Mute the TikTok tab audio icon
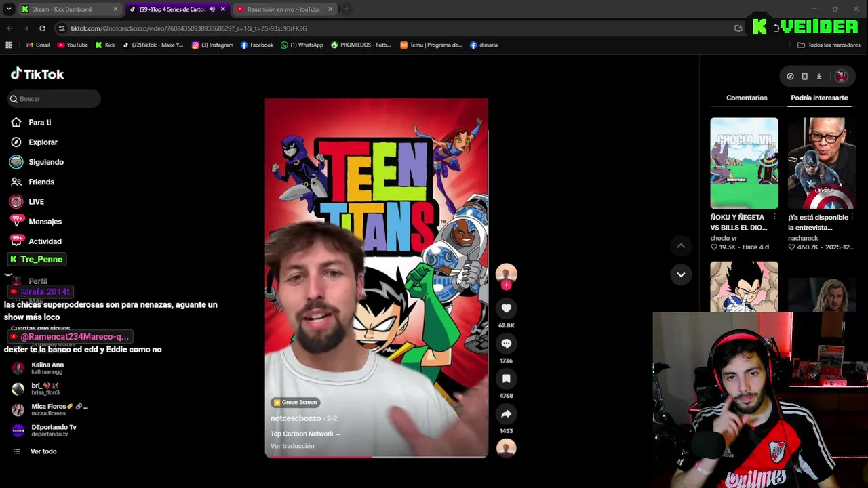868x488 pixels. [212, 9]
